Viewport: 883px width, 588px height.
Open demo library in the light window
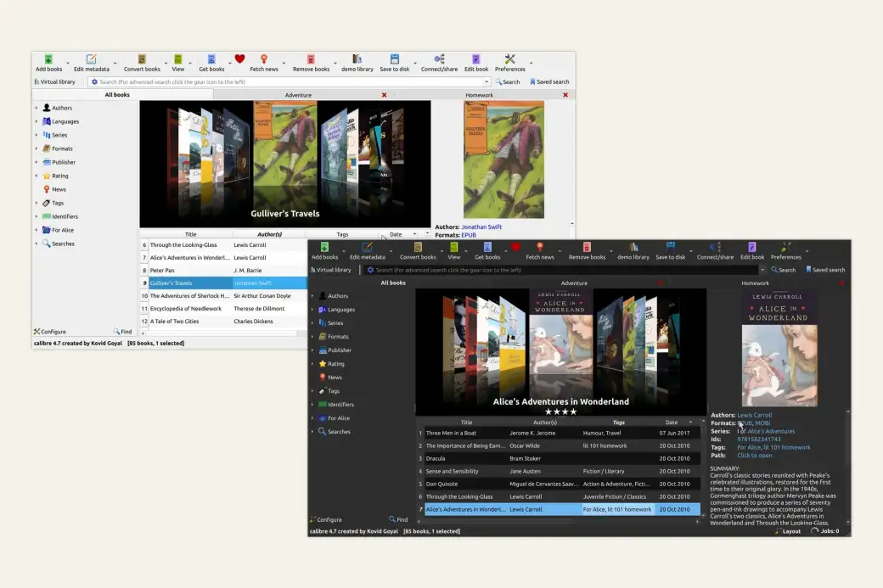(357, 63)
